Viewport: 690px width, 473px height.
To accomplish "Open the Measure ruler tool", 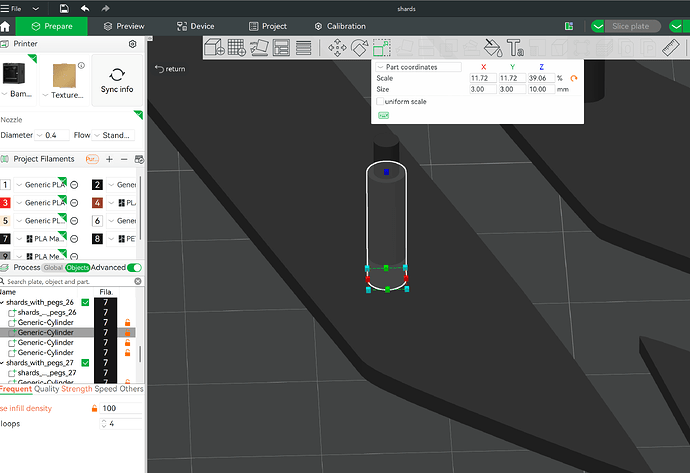I will (671, 48).
